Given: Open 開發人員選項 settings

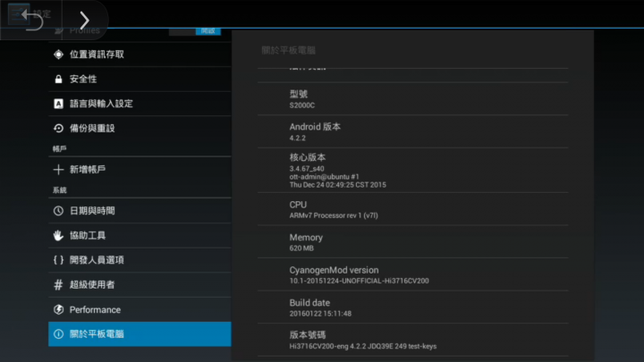Looking at the screenshot, I should click(x=140, y=260).
